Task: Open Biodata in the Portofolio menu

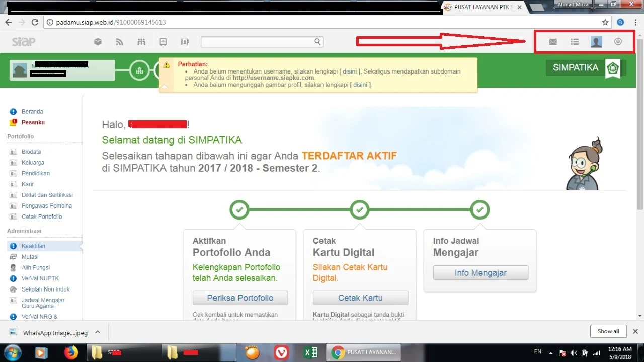Action: click(31, 152)
